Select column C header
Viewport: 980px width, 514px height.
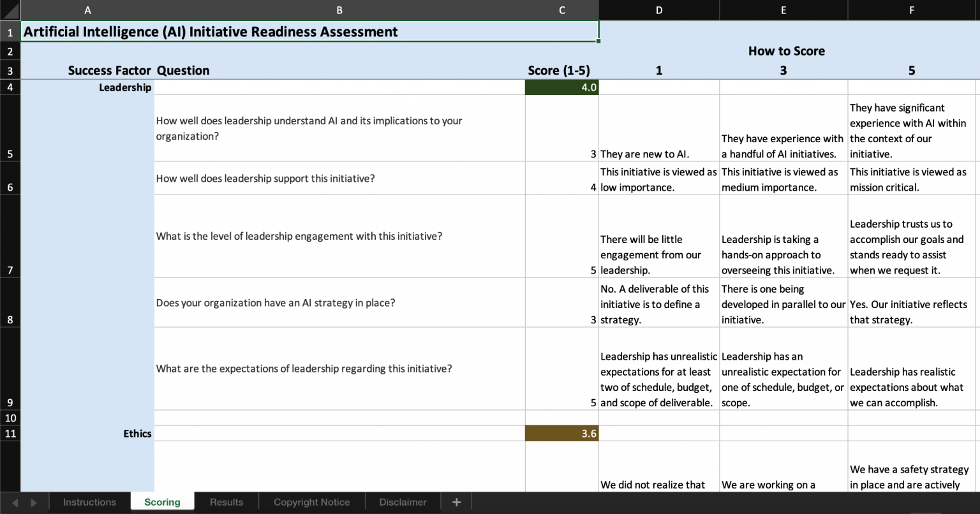coord(561,10)
